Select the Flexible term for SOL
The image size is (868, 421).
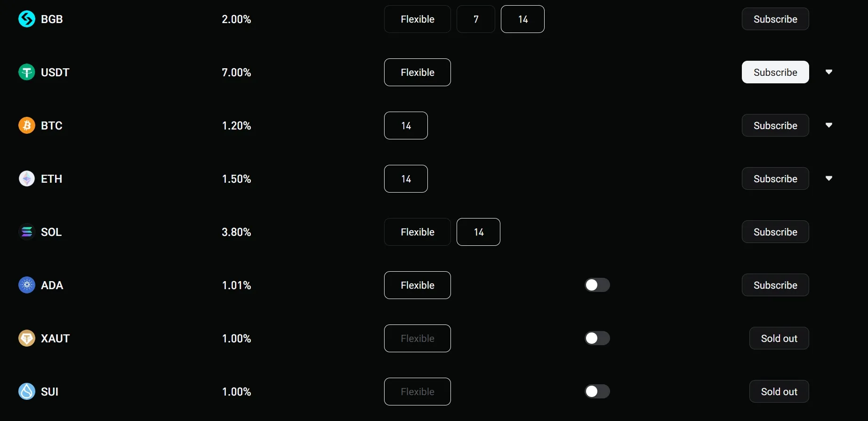click(418, 232)
